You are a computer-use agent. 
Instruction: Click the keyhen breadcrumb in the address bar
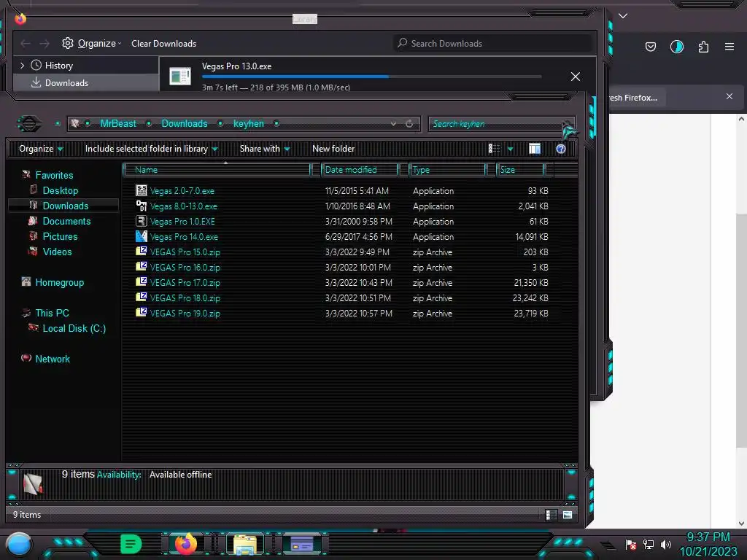click(x=248, y=124)
